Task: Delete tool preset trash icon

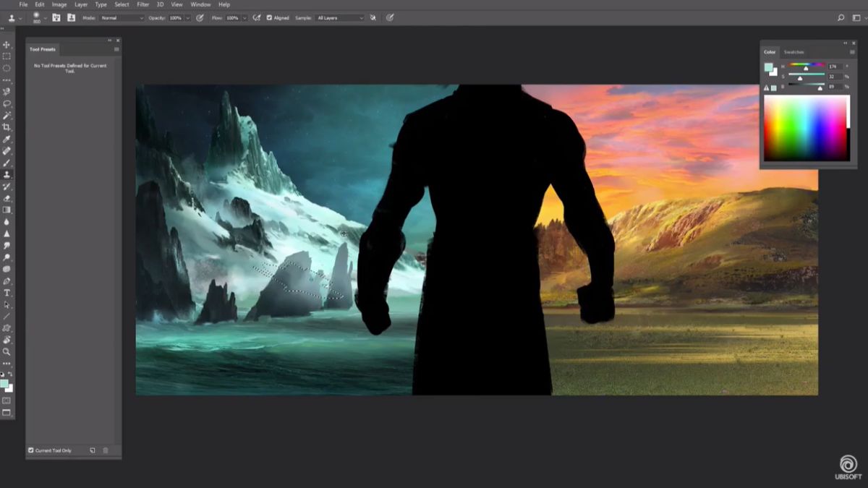Action: pyautogui.click(x=106, y=450)
